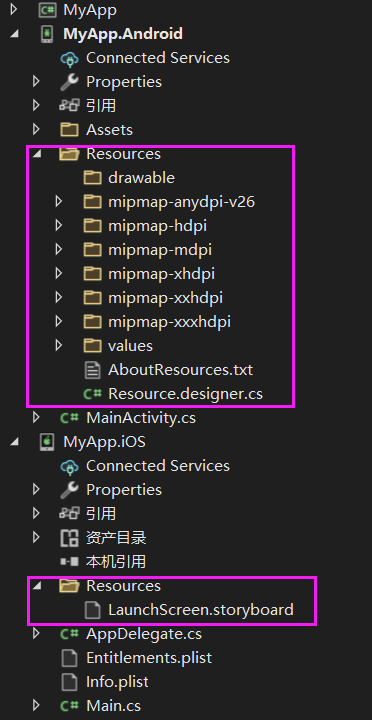
Task: Expand the mipmap-mdpi folder
Action: coord(58,249)
